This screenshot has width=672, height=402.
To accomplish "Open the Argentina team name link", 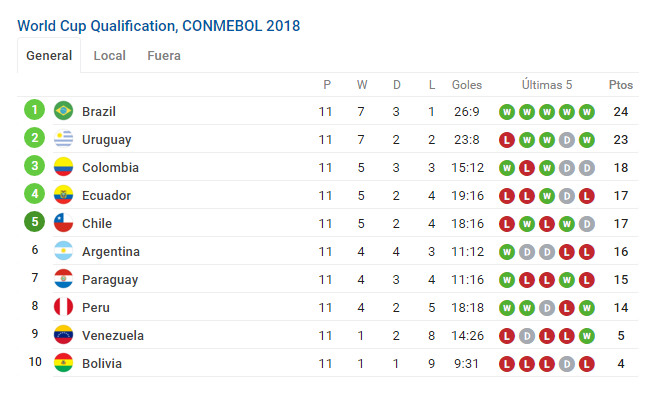I will [x=111, y=252].
